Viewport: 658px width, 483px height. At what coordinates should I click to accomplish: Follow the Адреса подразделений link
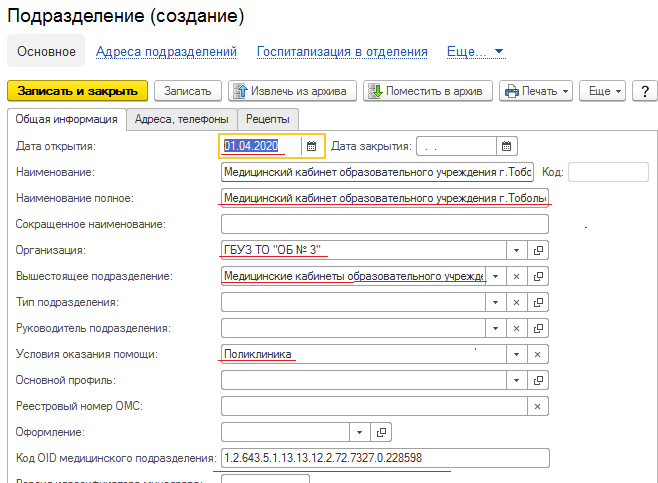[x=166, y=51]
